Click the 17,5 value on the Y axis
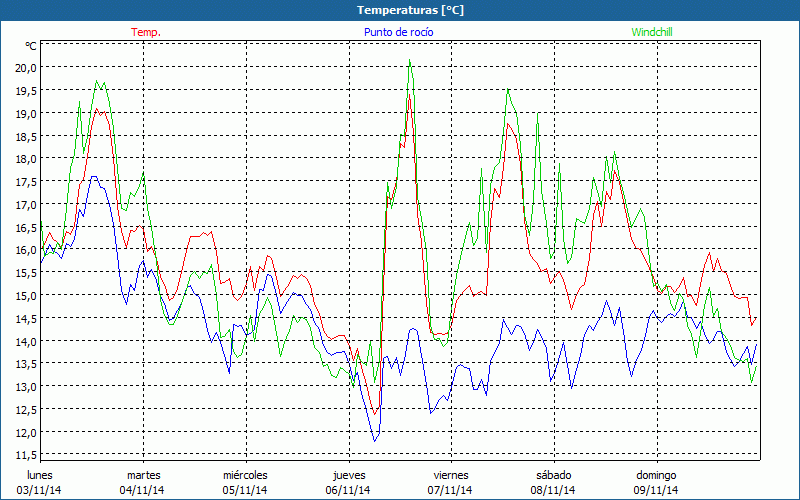The width and height of the screenshot is (800, 500). click(25, 181)
